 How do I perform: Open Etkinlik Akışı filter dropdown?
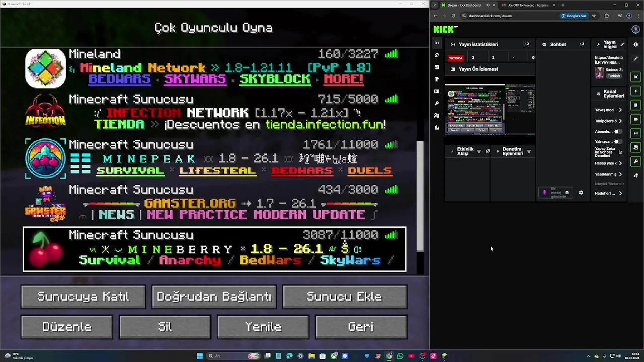(x=479, y=151)
